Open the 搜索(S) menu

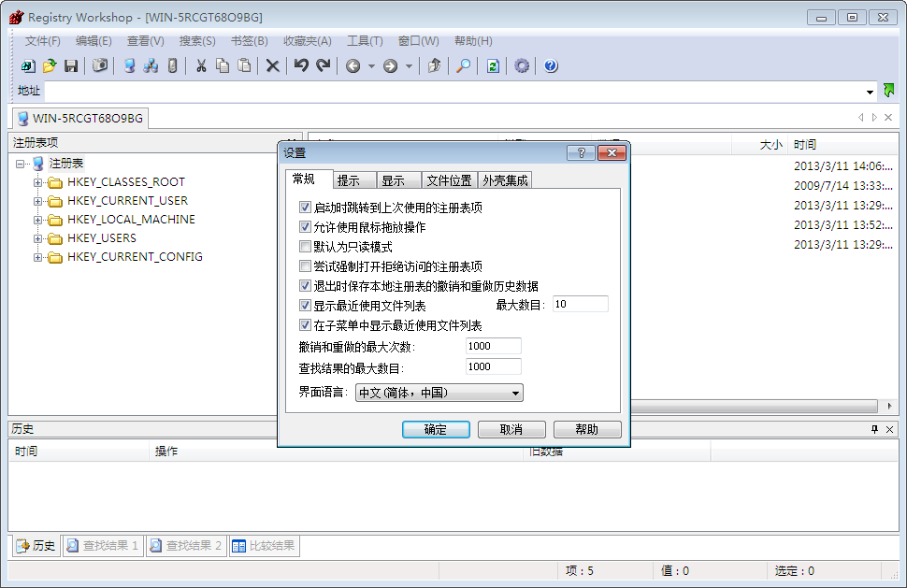pos(197,41)
